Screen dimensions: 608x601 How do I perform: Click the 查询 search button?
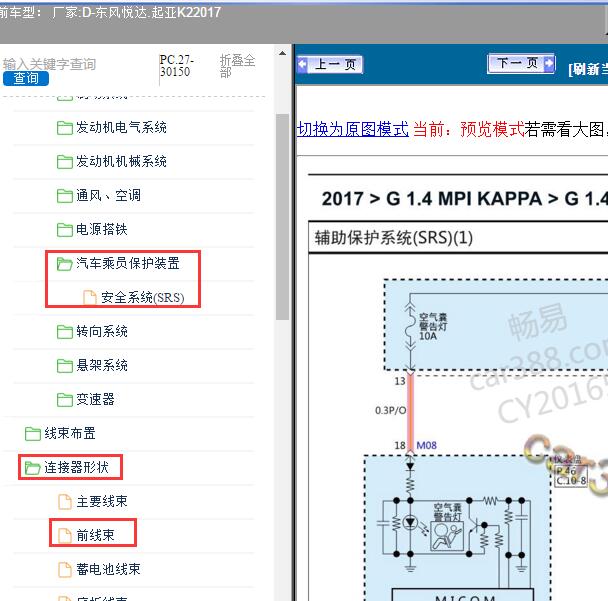coord(26,78)
